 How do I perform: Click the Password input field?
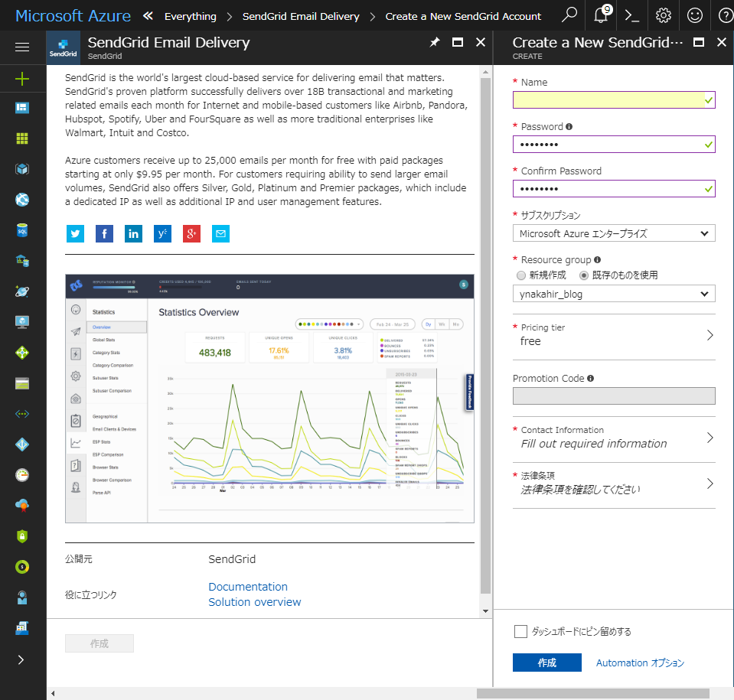click(614, 145)
